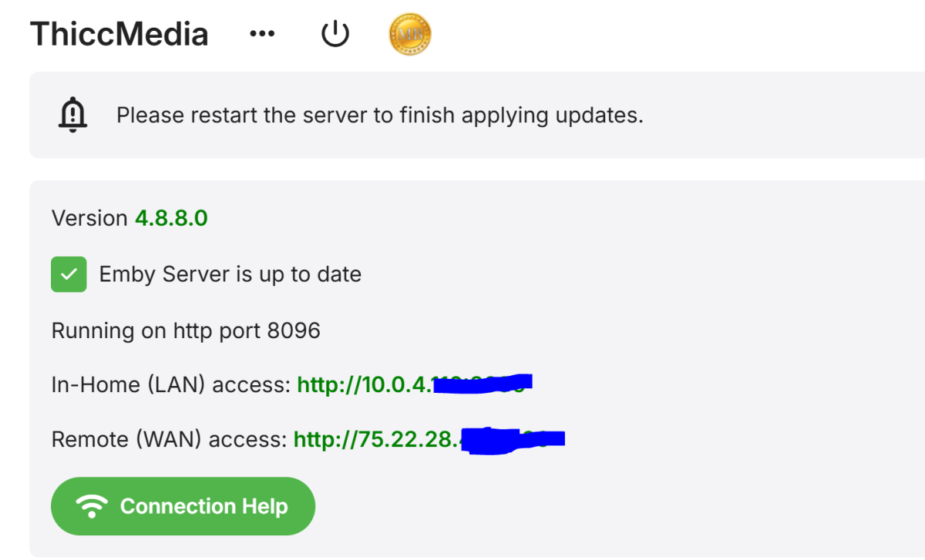The height and width of the screenshot is (560, 925).
Task: Open the In-Home LAN http://10.0.4 link
Action: pos(362,384)
